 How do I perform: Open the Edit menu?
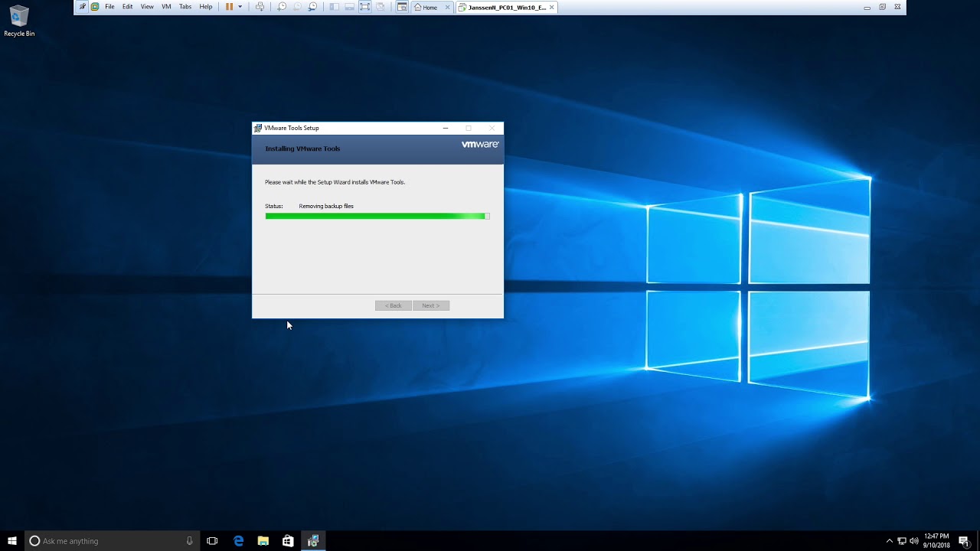click(x=127, y=7)
